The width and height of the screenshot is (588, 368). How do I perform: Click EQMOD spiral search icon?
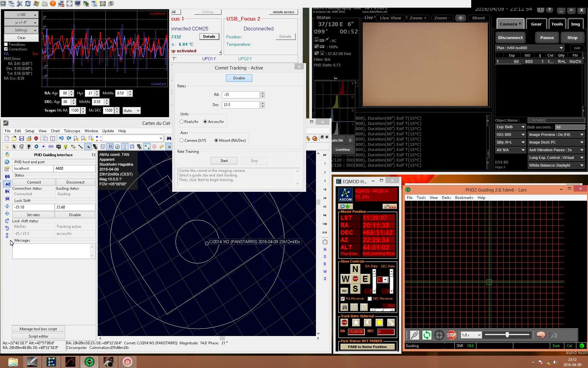pos(364,307)
